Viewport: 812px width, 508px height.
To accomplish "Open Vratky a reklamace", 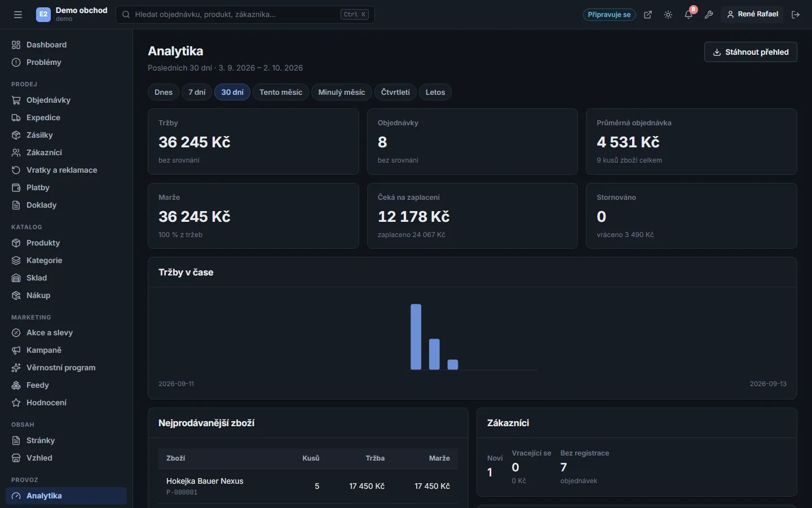I will click(66, 170).
